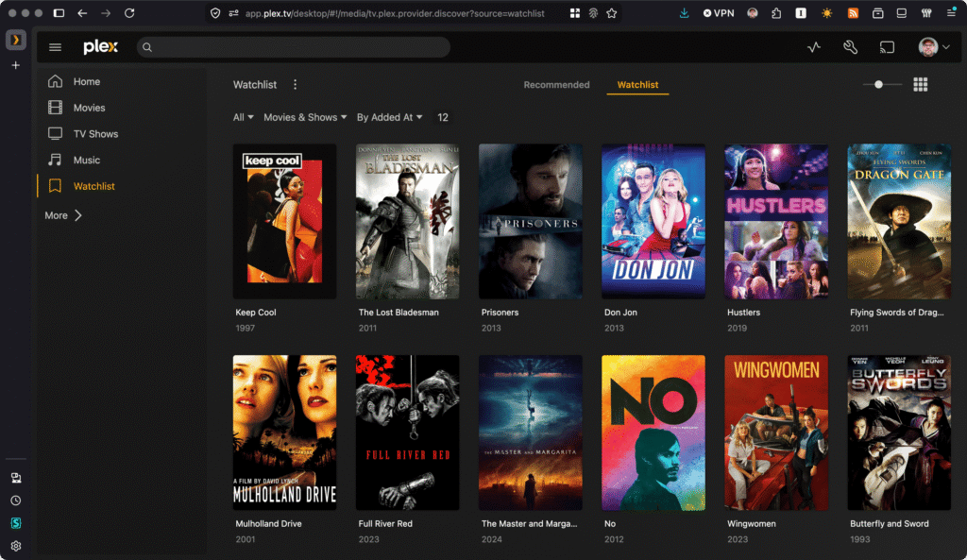967x560 pixels.
Task: Select the Watchlist tab
Action: (637, 84)
